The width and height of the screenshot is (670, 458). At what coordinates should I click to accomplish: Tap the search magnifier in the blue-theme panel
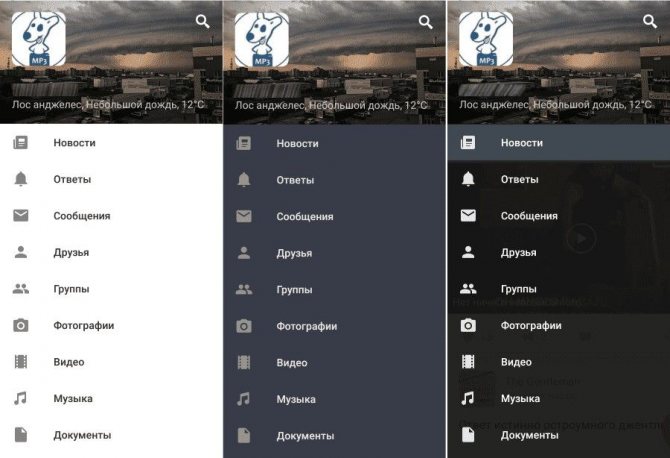tap(426, 22)
